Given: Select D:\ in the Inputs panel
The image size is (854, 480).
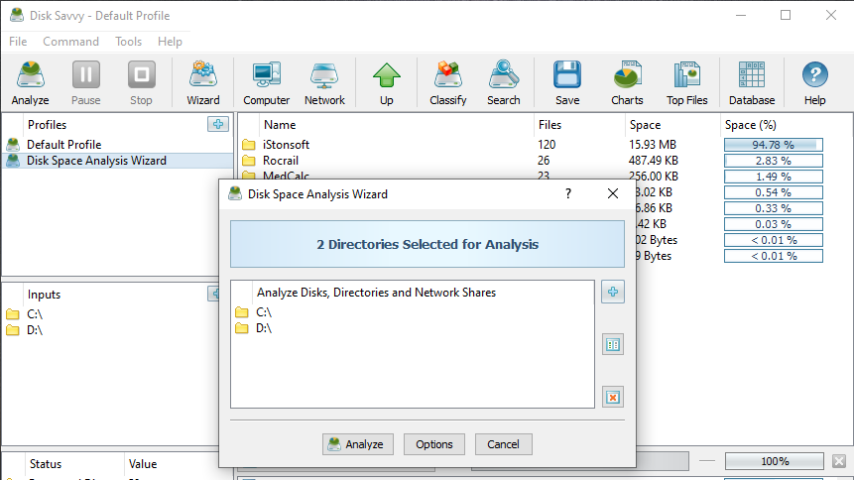Looking at the screenshot, I should [34, 330].
